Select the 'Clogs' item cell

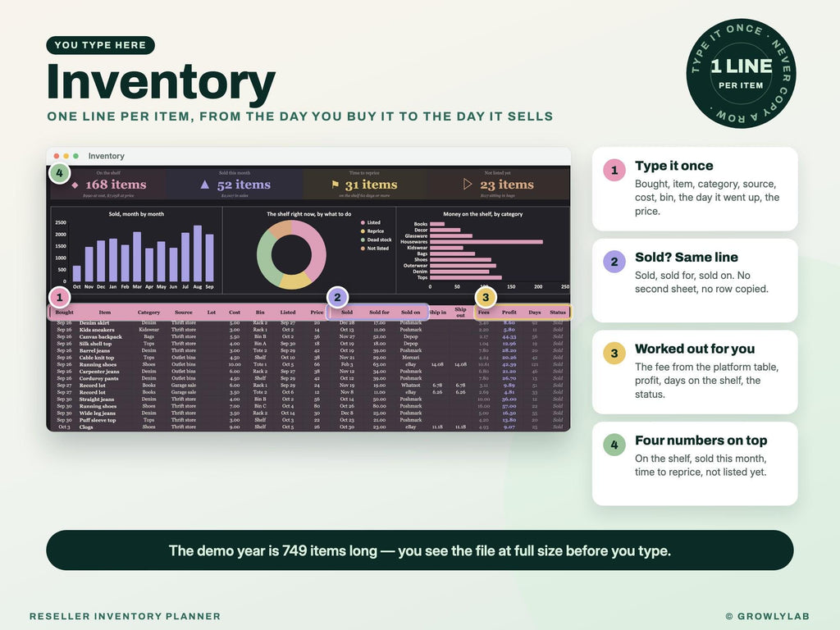(86, 427)
